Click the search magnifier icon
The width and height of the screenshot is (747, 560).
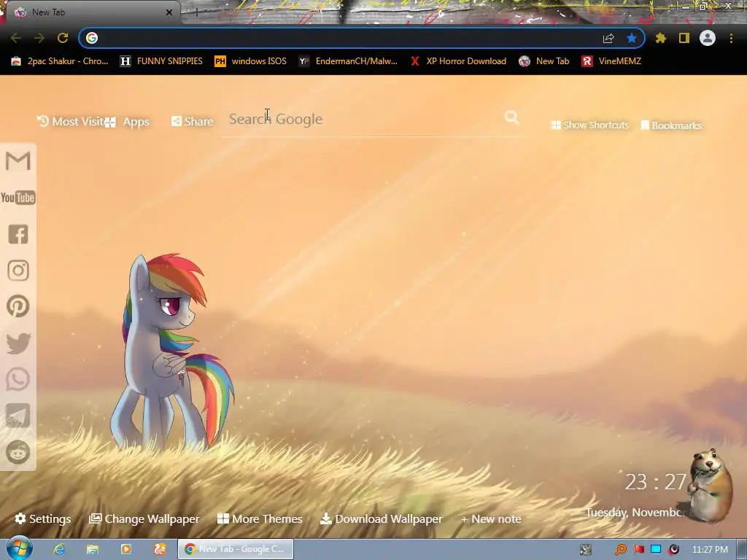(x=512, y=117)
